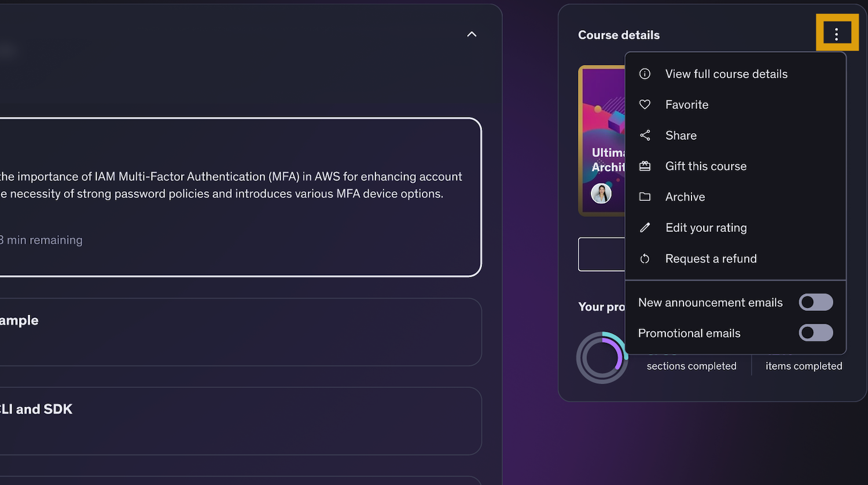
Task: Click the pencil icon beside Edit your rating
Action: coord(645,227)
